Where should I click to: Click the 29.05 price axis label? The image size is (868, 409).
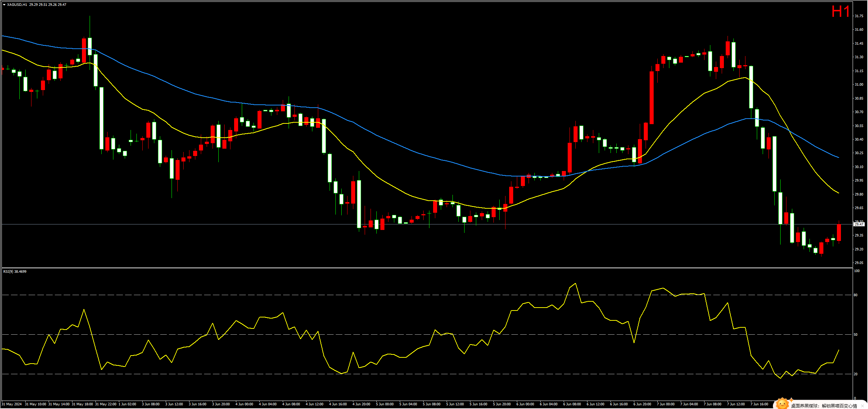(x=859, y=263)
